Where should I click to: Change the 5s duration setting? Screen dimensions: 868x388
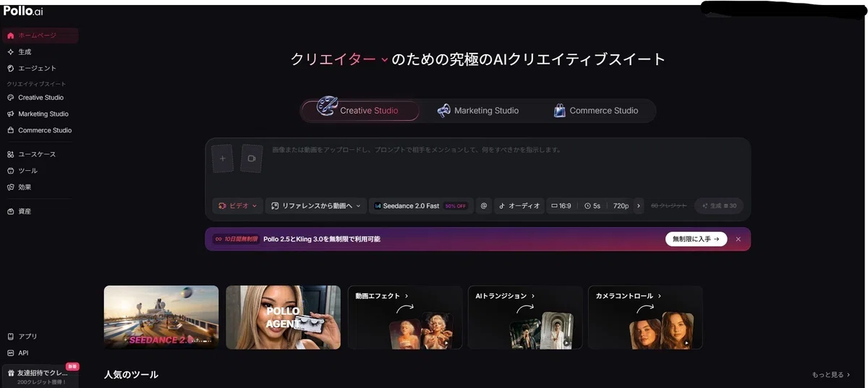(592, 206)
